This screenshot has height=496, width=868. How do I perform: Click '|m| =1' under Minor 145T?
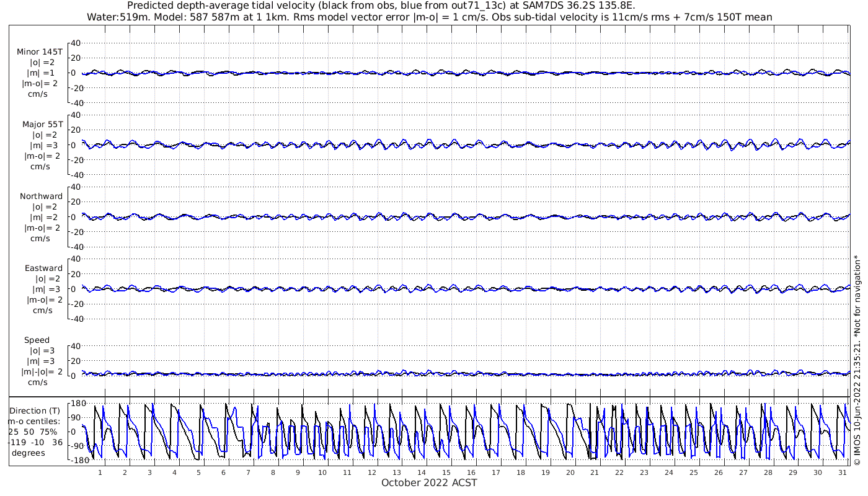43,73
